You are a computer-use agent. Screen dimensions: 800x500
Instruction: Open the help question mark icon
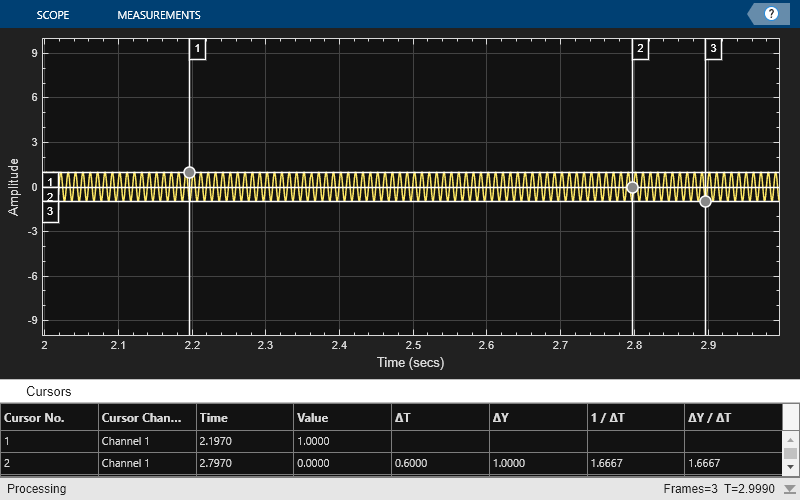tap(771, 14)
